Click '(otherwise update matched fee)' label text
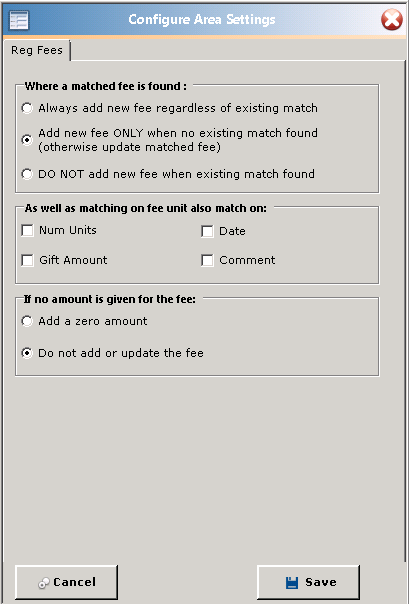 [x=129, y=147]
